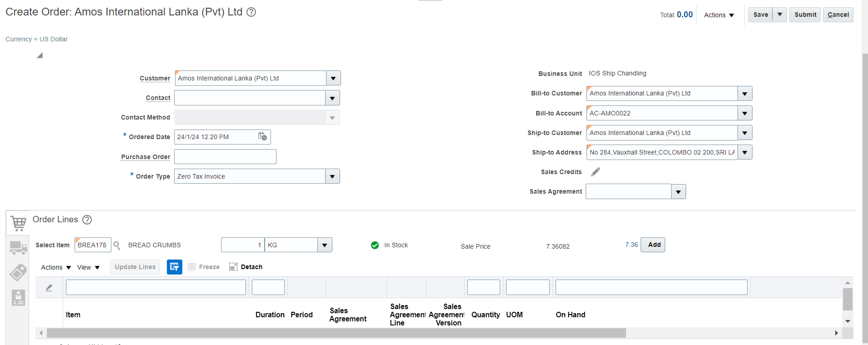Open Save button dropdown arrow
The image size is (868, 345).
[780, 15]
